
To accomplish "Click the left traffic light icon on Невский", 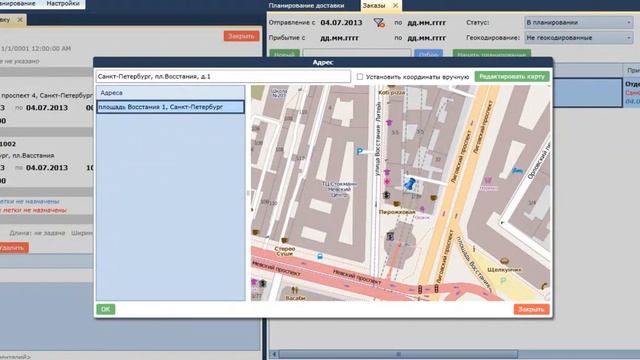I will [420, 289].
